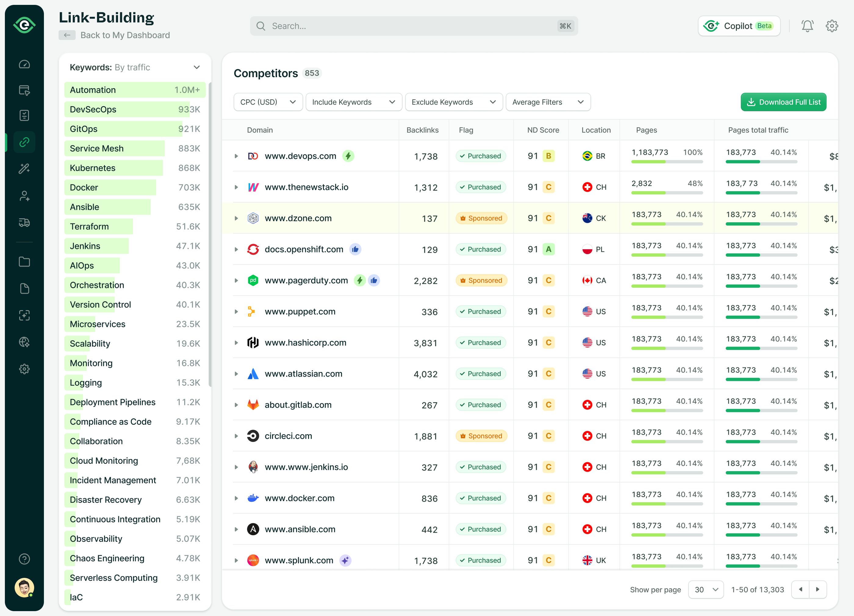Expand the www.dzone.com competitor row
Screen dimensions: 854x616
point(236,218)
